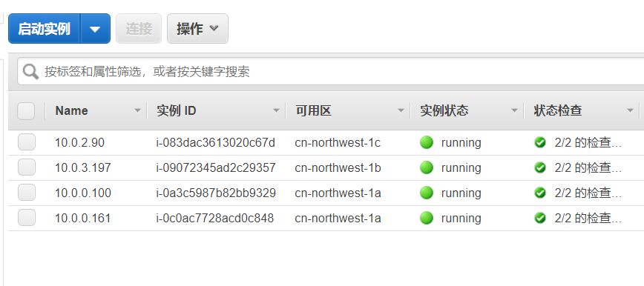
Task: Check the box for instance 10.0.2.90
Action: (27, 142)
